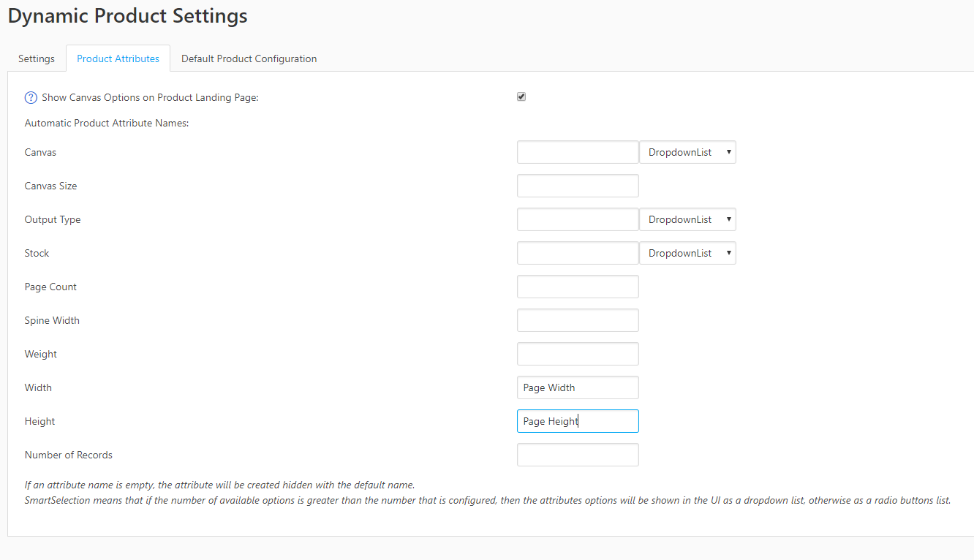This screenshot has width=974, height=560.
Task: Open the Default Product Configuration tab
Action: pyautogui.click(x=249, y=58)
